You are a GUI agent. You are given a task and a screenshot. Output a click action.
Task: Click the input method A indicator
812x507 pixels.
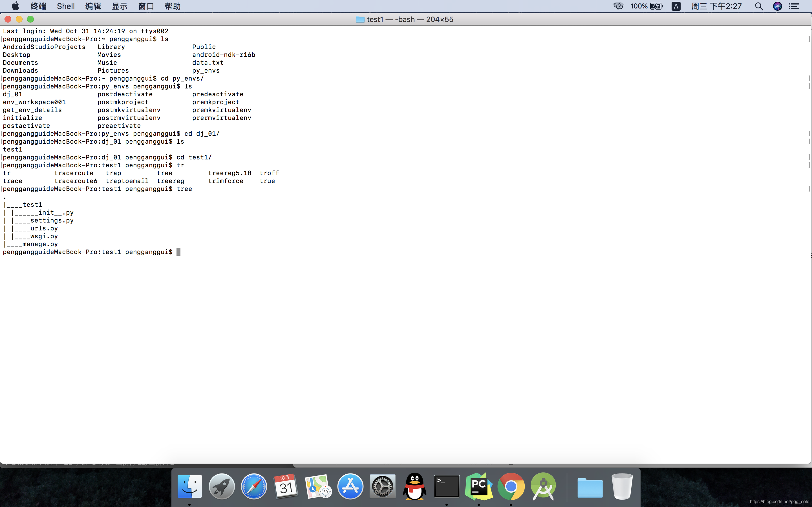[x=676, y=6]
